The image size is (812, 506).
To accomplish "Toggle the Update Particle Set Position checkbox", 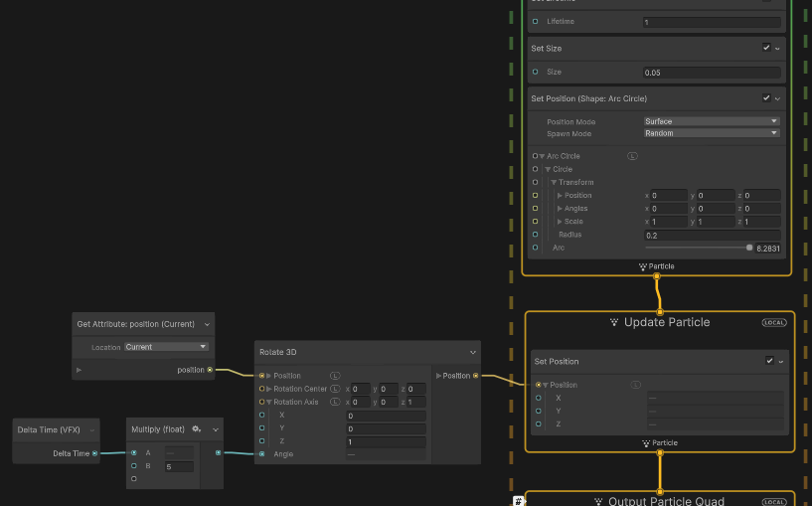I will tap(769, 361).
